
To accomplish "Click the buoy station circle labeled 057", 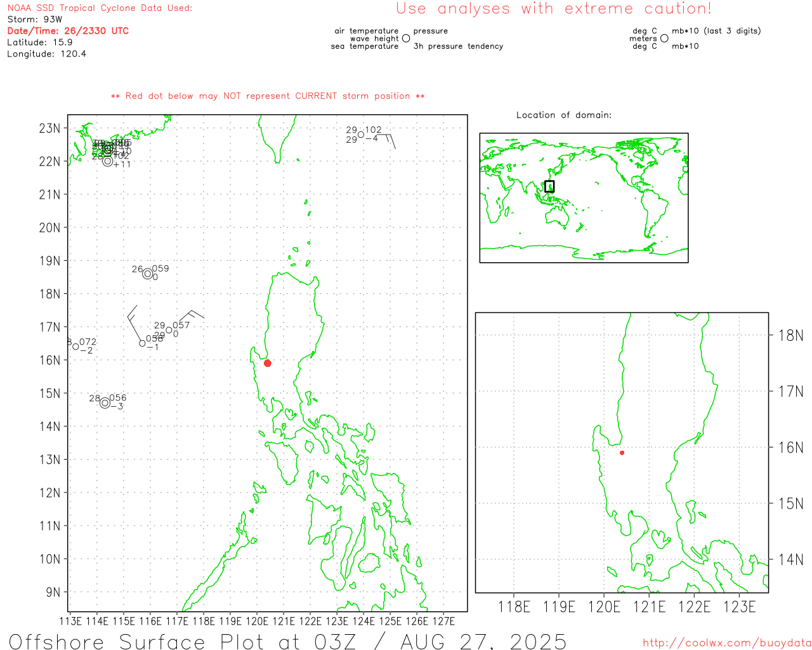I will [x=169, y=330].
